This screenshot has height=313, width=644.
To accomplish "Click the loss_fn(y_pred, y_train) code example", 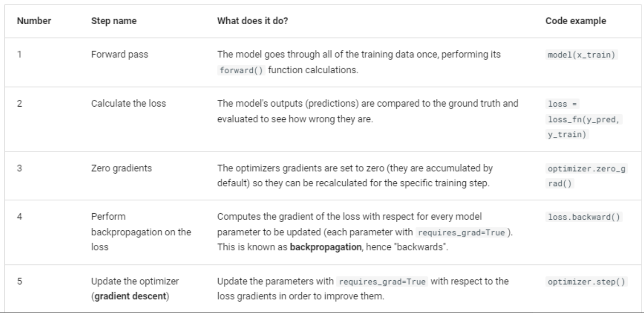I will pyautogui.click(x=577, y=119).
